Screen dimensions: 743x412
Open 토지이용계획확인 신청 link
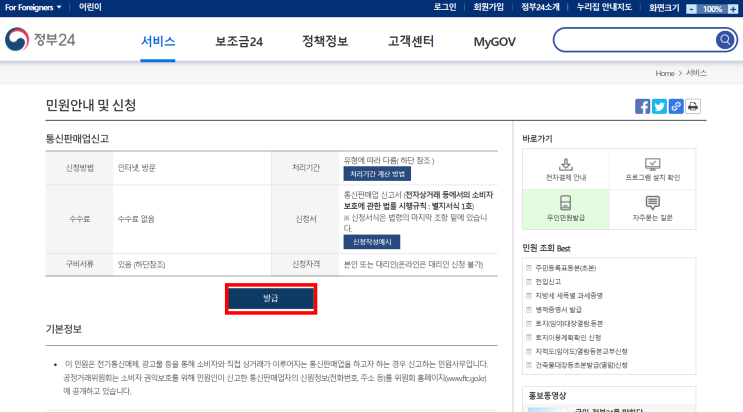pyautogui.click(x=568, y=338)
